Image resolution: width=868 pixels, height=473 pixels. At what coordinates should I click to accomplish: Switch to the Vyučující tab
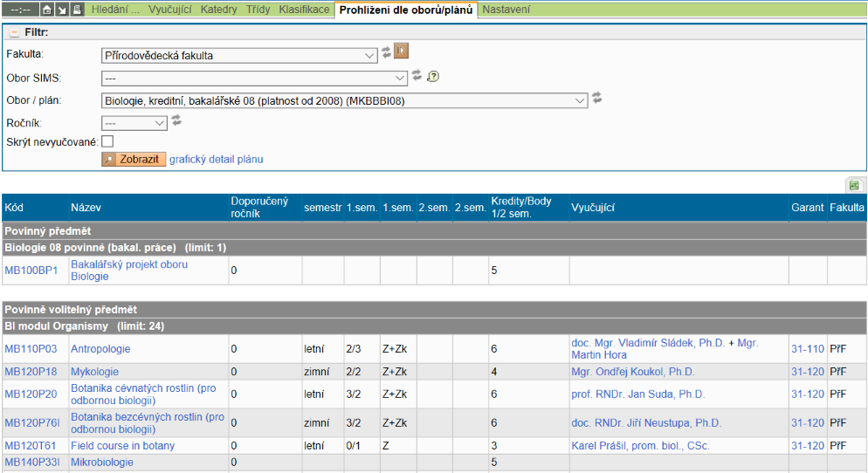coord(169,10)
